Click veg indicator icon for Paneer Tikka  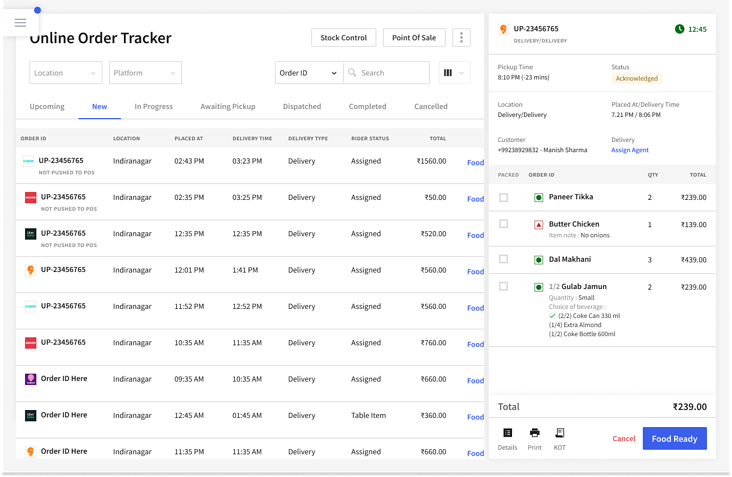pos(538,197)
